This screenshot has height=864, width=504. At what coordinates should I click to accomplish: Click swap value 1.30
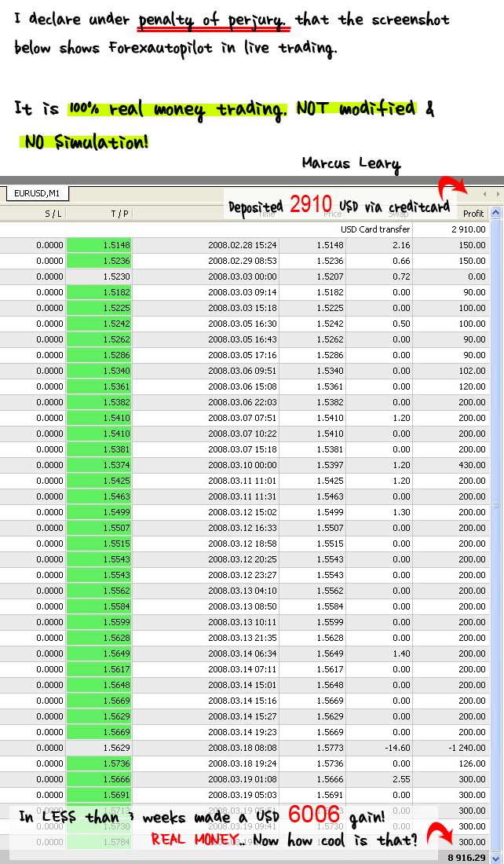click(x=401, y=512)
